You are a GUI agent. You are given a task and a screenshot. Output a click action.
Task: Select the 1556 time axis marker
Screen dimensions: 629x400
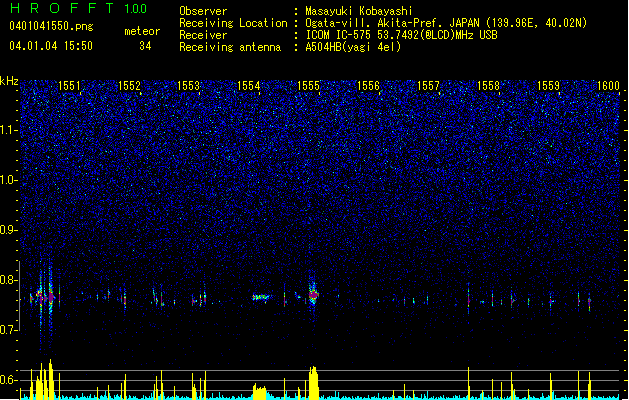coord(368,86)
